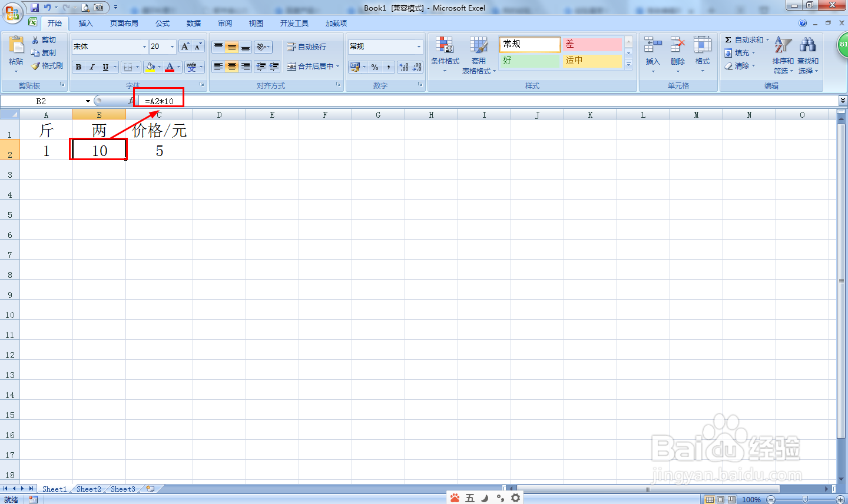The height and width of the screenshot is (504, 848).
Task: Decrease decimal places
Action: (x=417, y=67)
